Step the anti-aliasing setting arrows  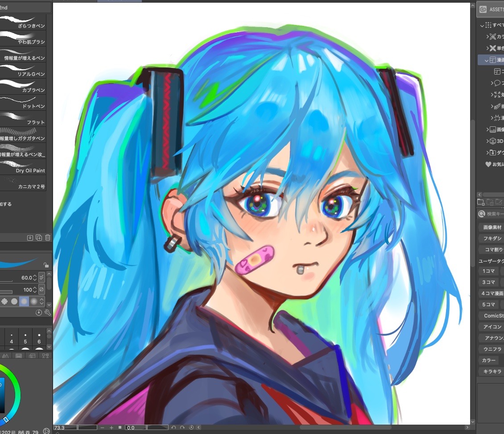pyautogui.click(x=41, y=301)
